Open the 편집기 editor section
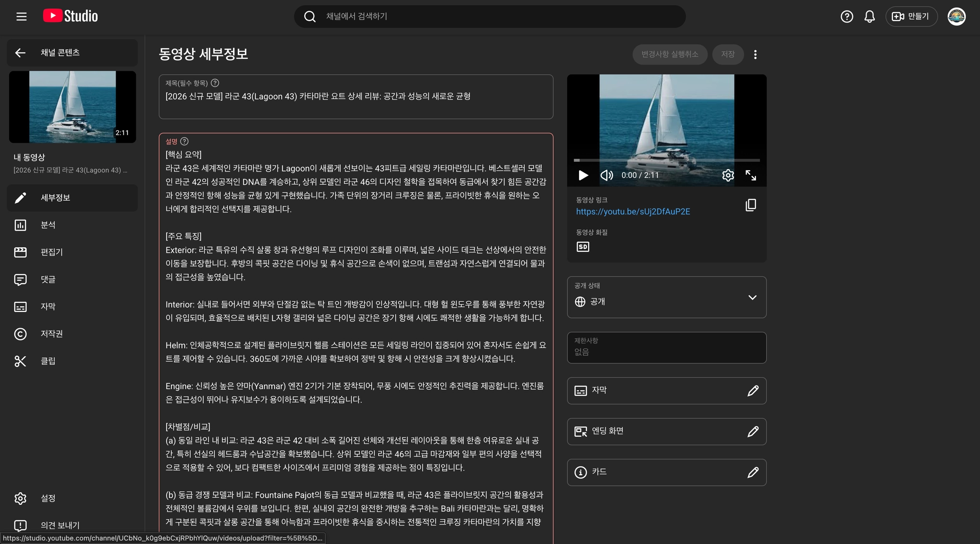980x544 pixels. tap(51, 252)
